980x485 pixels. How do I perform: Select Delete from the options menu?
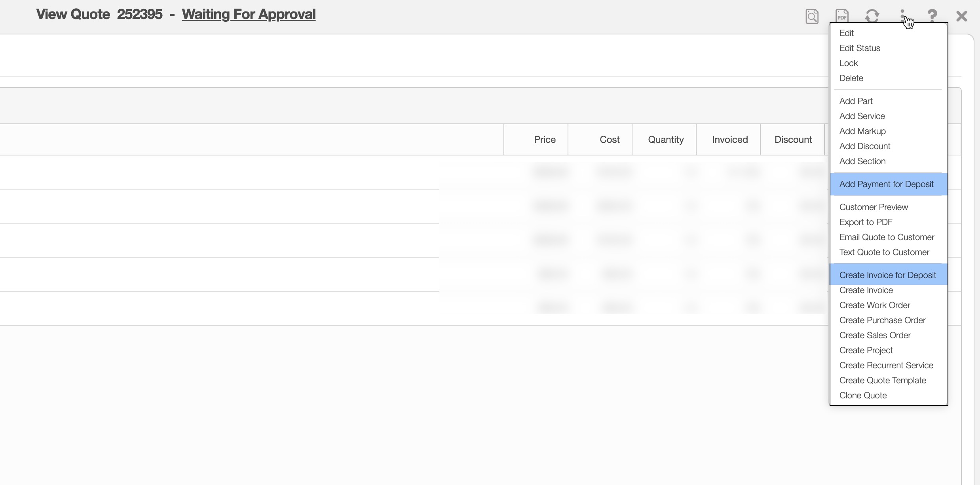[851, 78]
